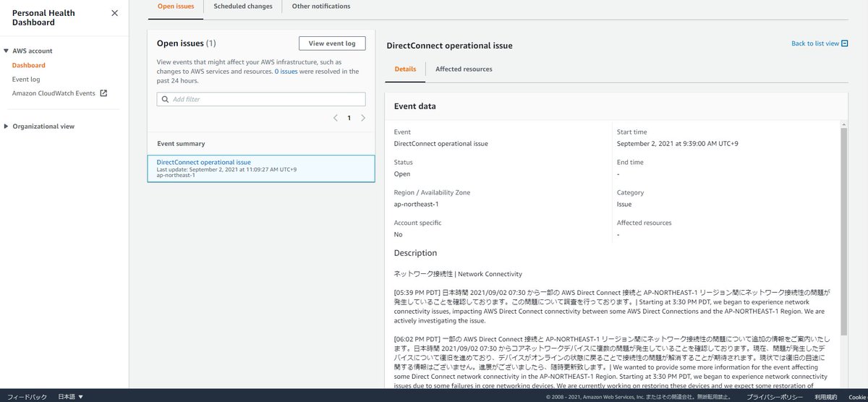Switch to the Scheduled changes tab
The width and height of the screenshot is (868, 402).
click(x=243, y=7)
